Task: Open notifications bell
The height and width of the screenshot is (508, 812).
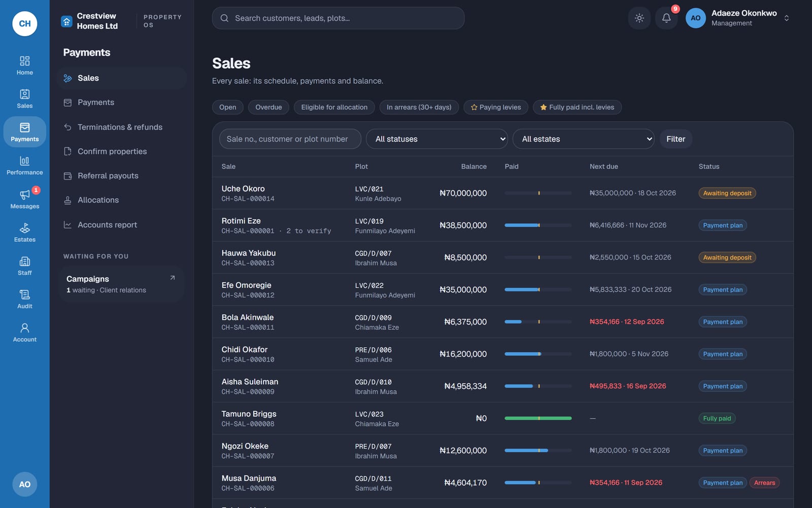Action: pyautogui.click(x=666, y=18)
